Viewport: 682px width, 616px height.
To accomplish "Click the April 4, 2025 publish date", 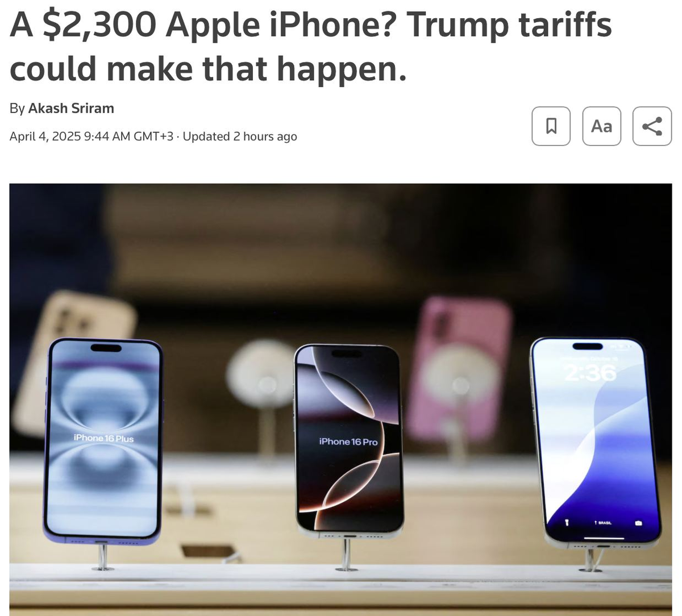I will point(45,136).
